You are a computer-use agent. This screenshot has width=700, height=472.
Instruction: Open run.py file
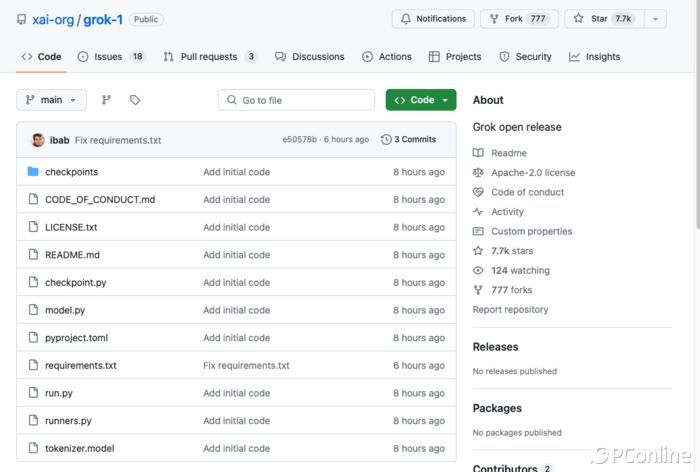58,393
